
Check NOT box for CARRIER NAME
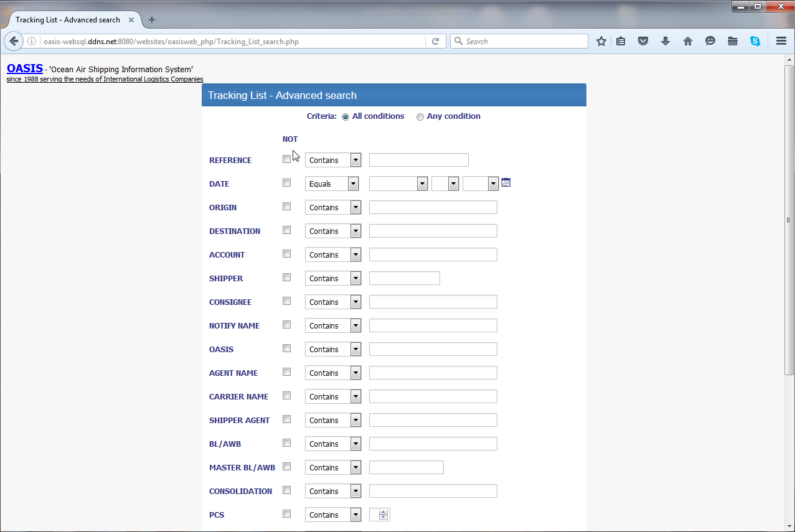pyautogui.click(x=287, y=396)
